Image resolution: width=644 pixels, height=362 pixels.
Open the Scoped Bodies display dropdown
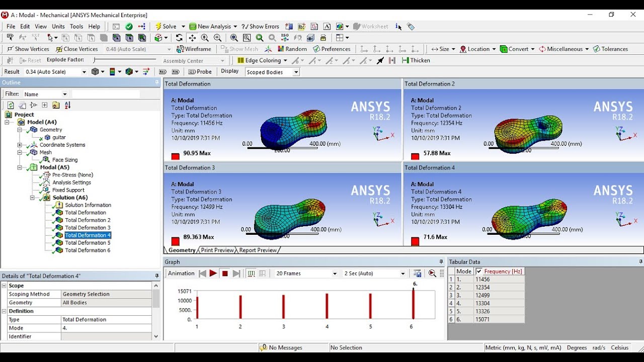click(273, 72)
